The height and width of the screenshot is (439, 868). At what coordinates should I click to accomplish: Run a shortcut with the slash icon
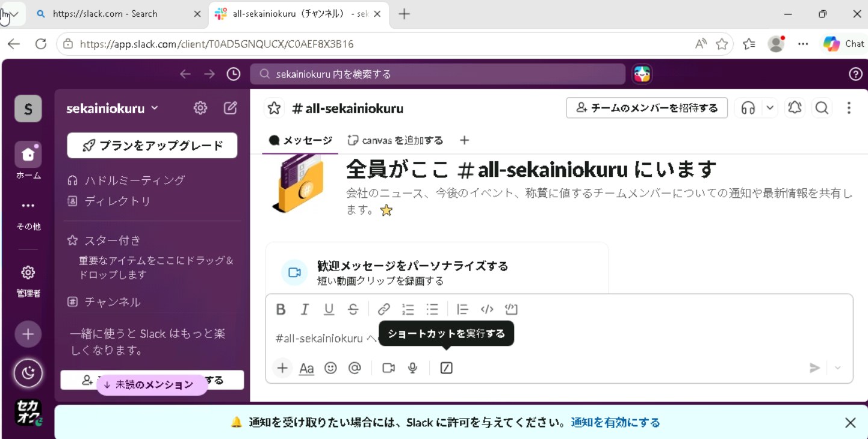(446, 368)
